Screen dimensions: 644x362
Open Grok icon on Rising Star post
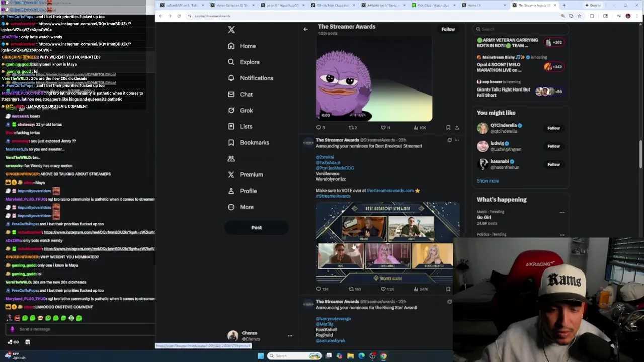click(449, 302)
